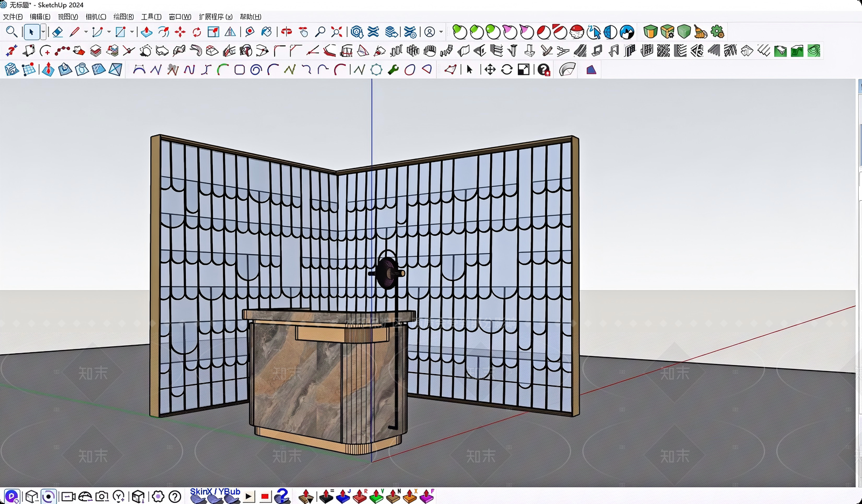Expand the Line tool dropdown arrow
This screenshot has height=504, width=862.
coord(86,32)
